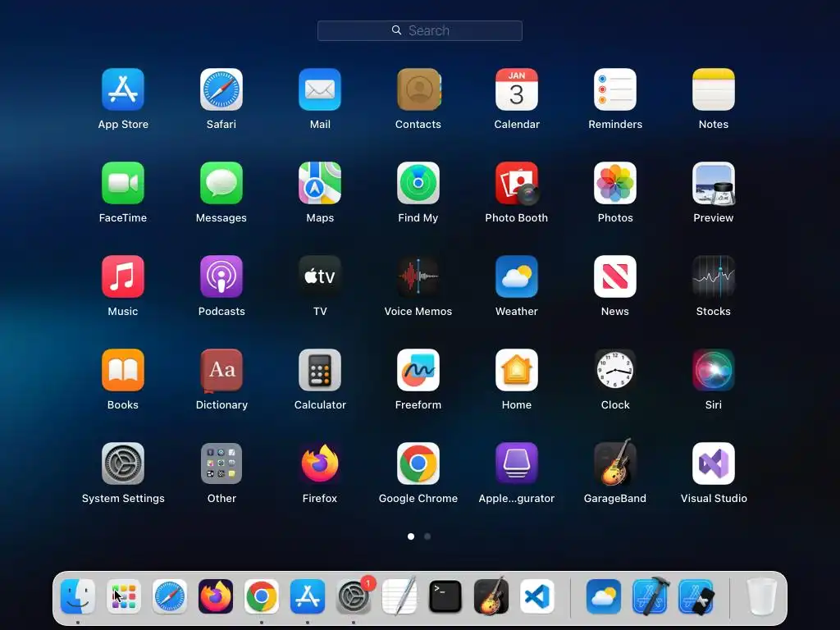
Task: Launch the Clock app
Action: point(615,370)
